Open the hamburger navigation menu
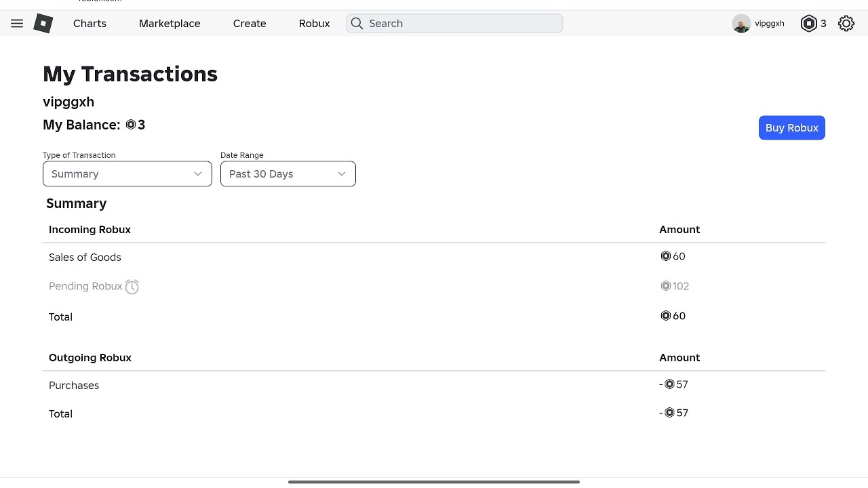Viewport: 868px width, 488px height. pyautogui.click(x=17, y=23)
